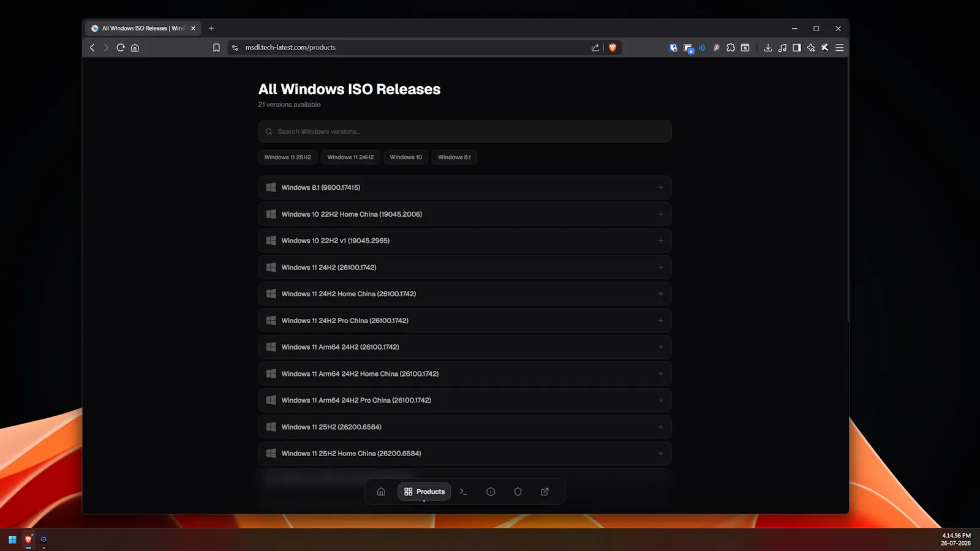The height and width of the screenshot is (551, 980).
Task: Click the crossed tools icon in toolbar
Action: pos(825,47)
